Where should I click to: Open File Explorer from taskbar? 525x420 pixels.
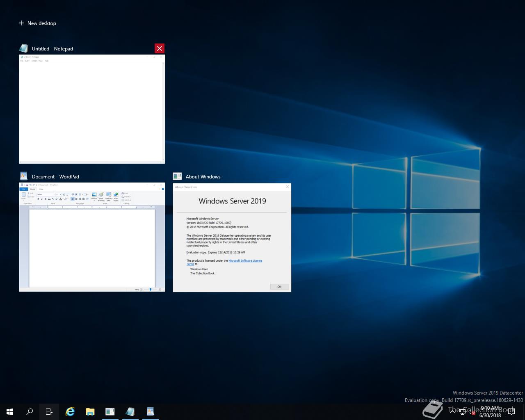click(90, 411)
